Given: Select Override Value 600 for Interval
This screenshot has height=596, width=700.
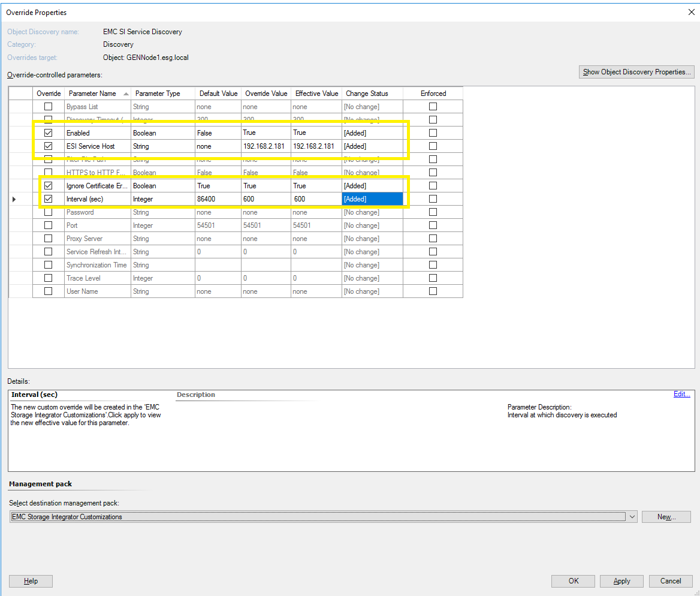Looking at the screenshot, I should 266,199.
